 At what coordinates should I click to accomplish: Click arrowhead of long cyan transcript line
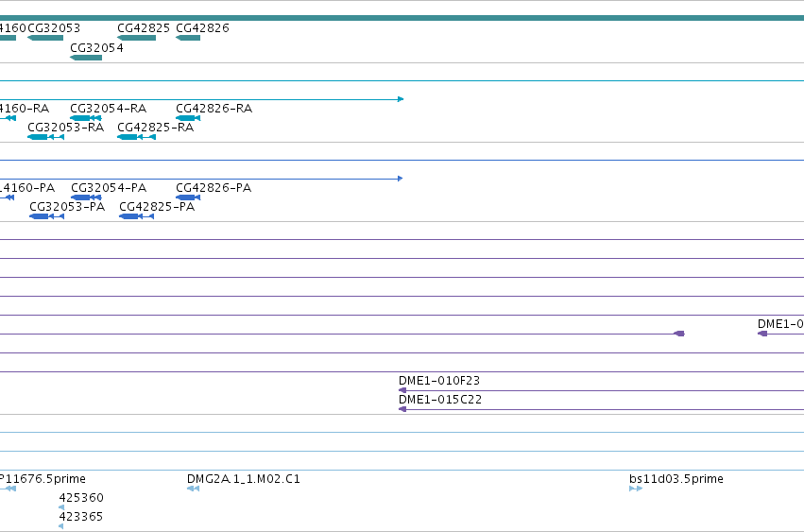[401, 99]
